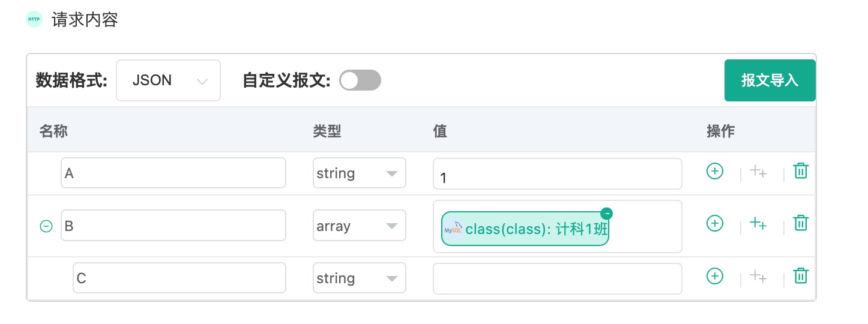868x324 pixels.
Task: Collapse the B array row
Action: click(x=46, y=226)
